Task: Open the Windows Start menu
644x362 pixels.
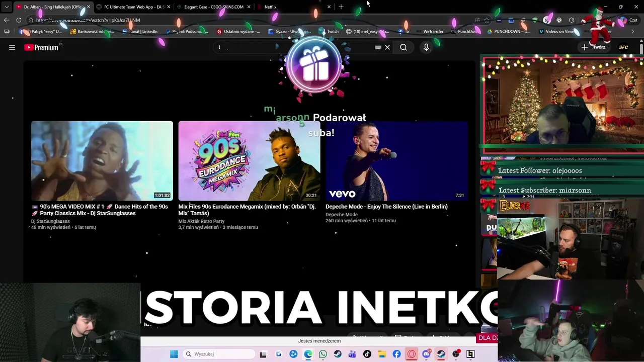Action: (x=174, y=354)
